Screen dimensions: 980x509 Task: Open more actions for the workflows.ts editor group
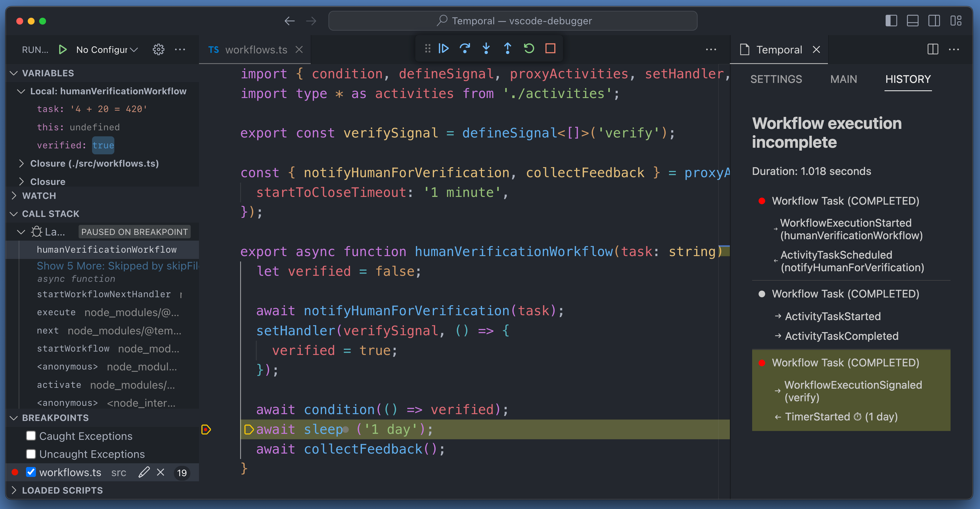pyautogui.click(x=711, y=49)
